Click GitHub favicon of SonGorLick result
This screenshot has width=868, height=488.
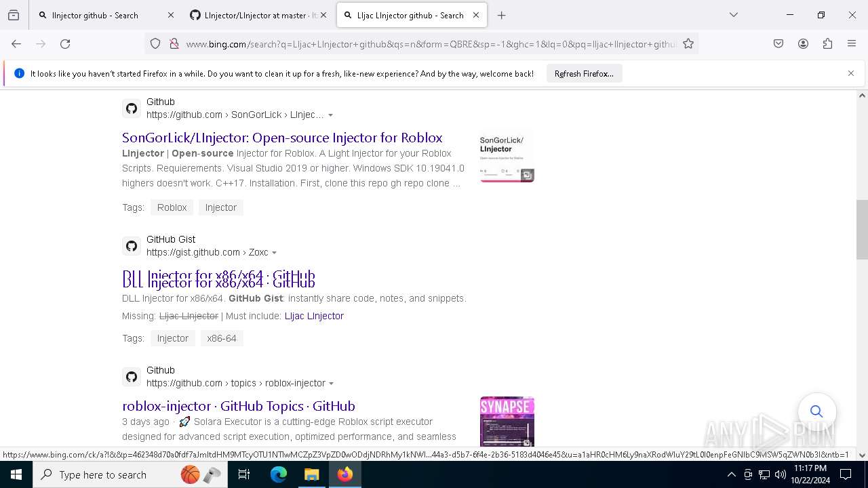[132, 108]
